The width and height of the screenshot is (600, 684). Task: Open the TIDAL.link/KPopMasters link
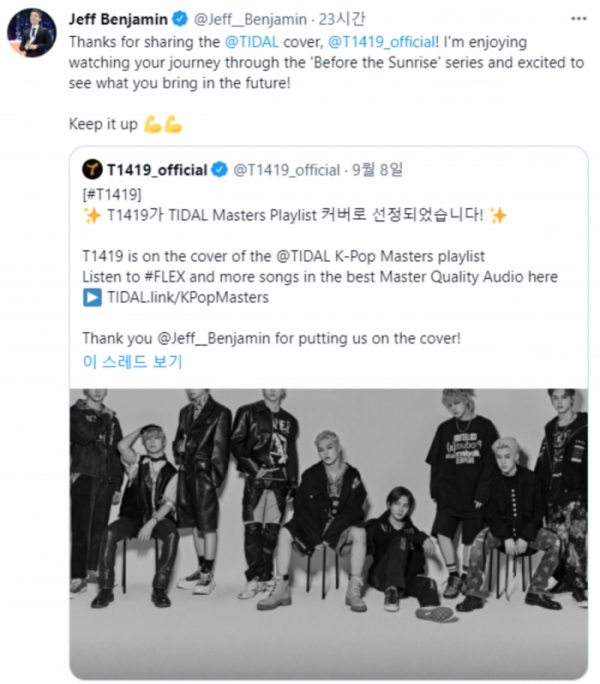point(189,297)
